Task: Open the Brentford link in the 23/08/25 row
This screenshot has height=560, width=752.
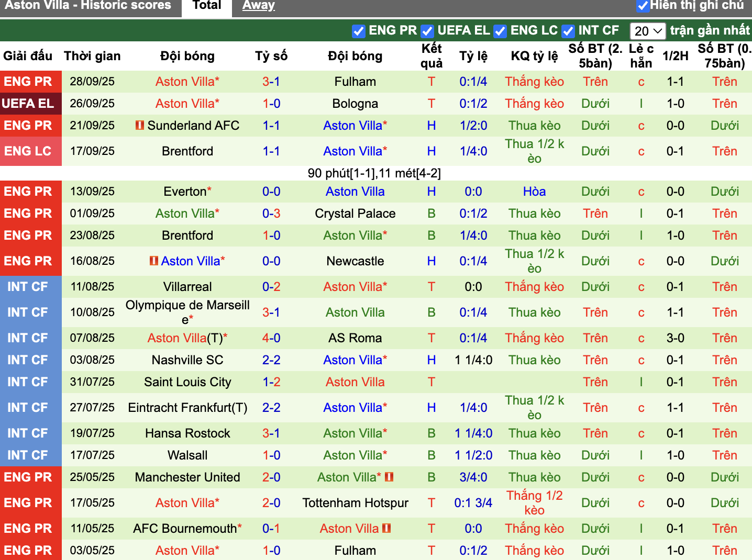Action: coord(187,236)
